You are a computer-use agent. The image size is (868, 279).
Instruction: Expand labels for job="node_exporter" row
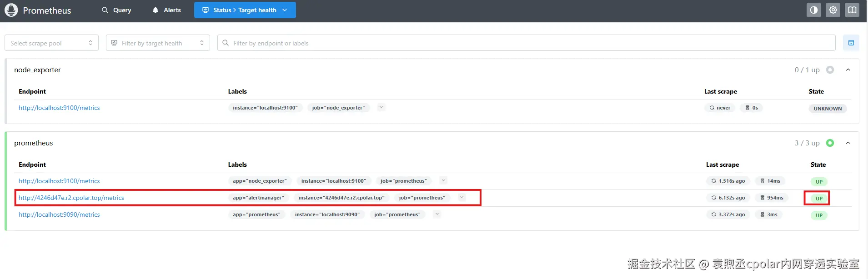click(381, 107)
